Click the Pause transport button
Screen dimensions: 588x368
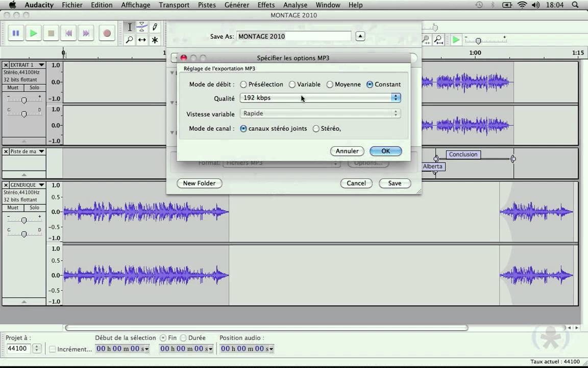[16, 33]
